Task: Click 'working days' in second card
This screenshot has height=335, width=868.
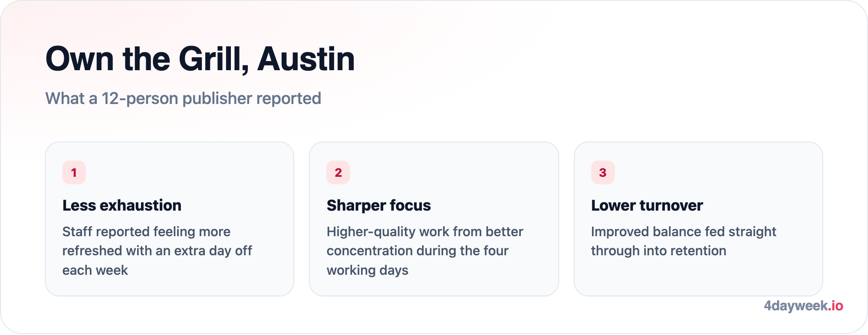Action: coord(368,270)
